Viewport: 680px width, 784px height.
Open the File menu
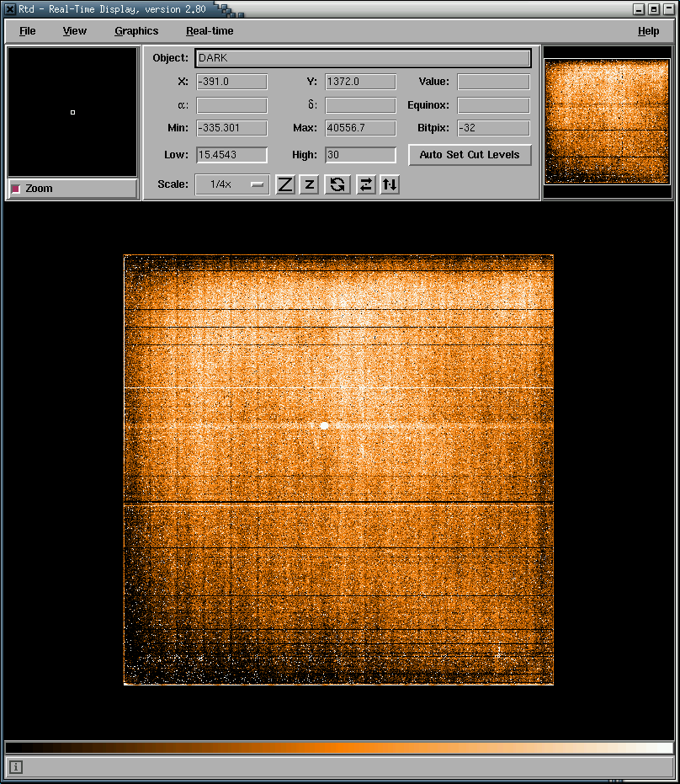click(28, 31)
